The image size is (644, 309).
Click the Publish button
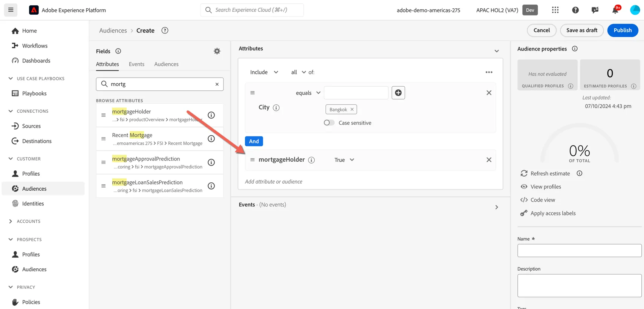(x=623, y=30)
